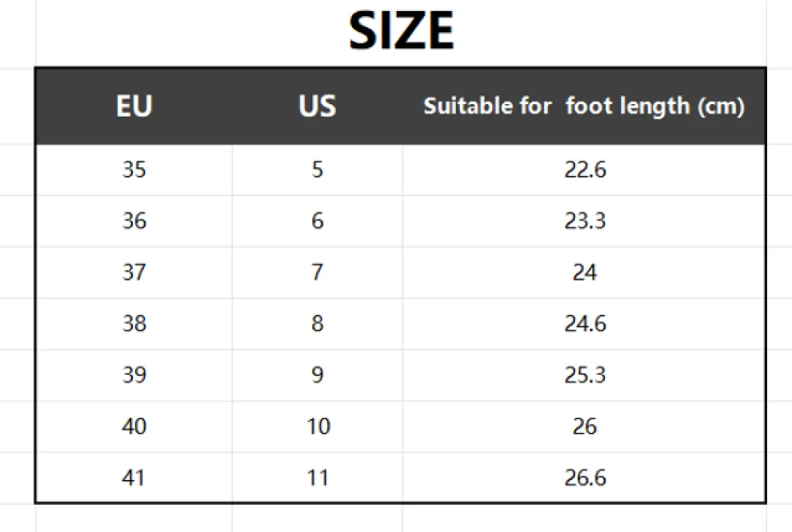Viewport: 792px width, 532px height.
Task: Select the EU size 38 cell
Action: click(x=134, y=323)
